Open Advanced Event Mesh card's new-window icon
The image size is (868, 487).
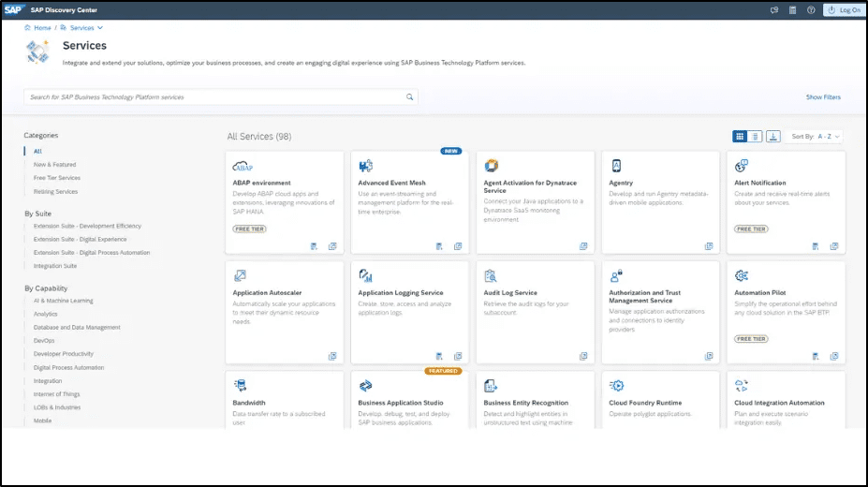pyautogui.click(x=458, y=246)
